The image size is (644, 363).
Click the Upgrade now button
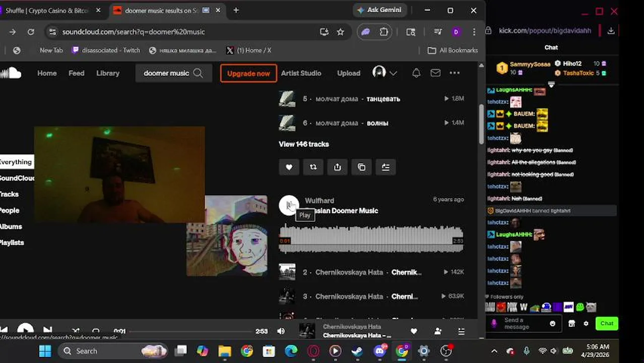click(248, 73)
